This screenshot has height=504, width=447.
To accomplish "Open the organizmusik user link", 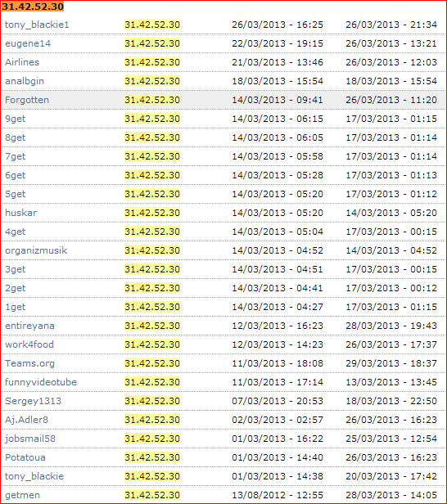I will coord(36,250).
